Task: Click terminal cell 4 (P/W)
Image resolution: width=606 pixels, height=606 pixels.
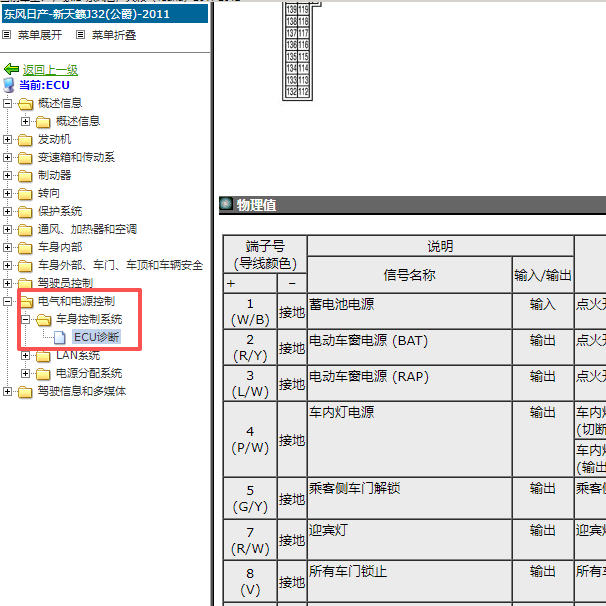Action: click(x=250, y=439)
